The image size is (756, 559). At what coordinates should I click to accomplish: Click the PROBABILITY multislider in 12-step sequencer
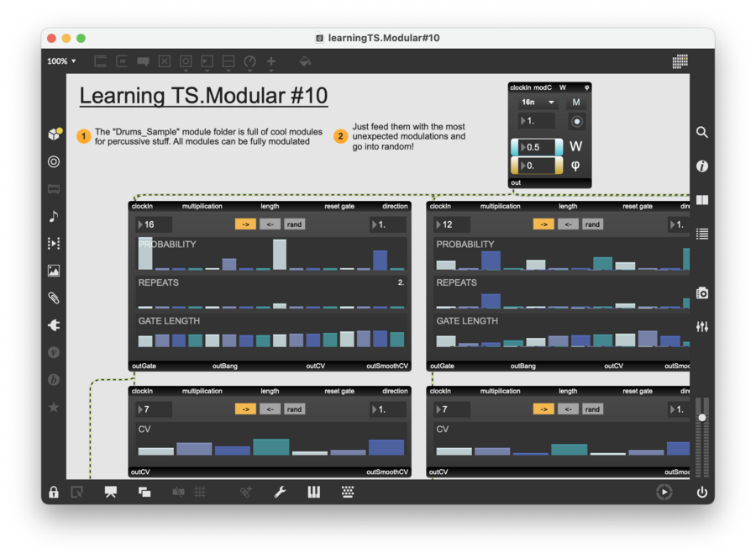pos(562,254)
